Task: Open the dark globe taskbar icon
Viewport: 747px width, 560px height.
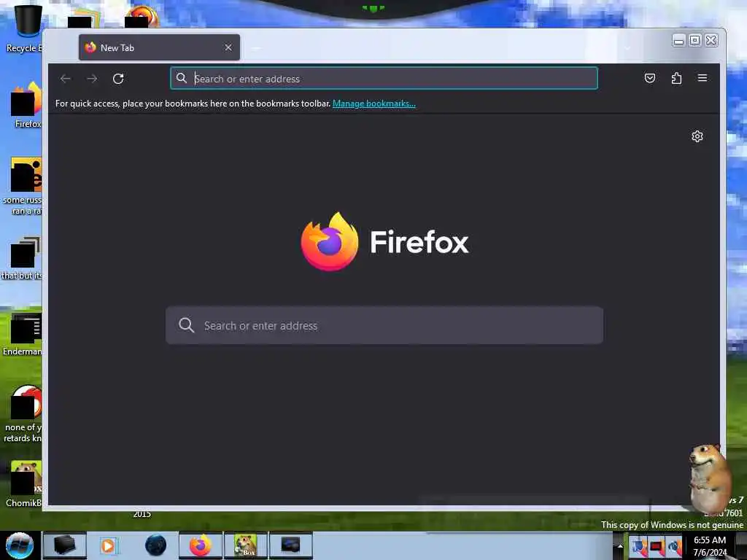Action: [156, 545]
